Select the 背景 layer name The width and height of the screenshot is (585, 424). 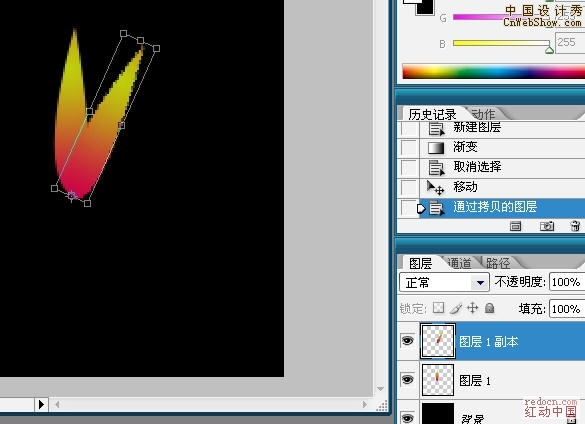(x=472, y=419)
